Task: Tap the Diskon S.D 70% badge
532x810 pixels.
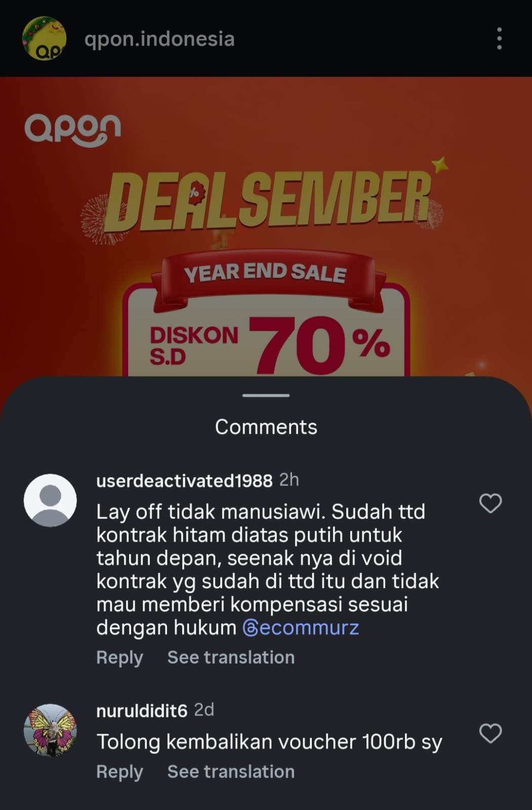Action: tap(268, 344)
